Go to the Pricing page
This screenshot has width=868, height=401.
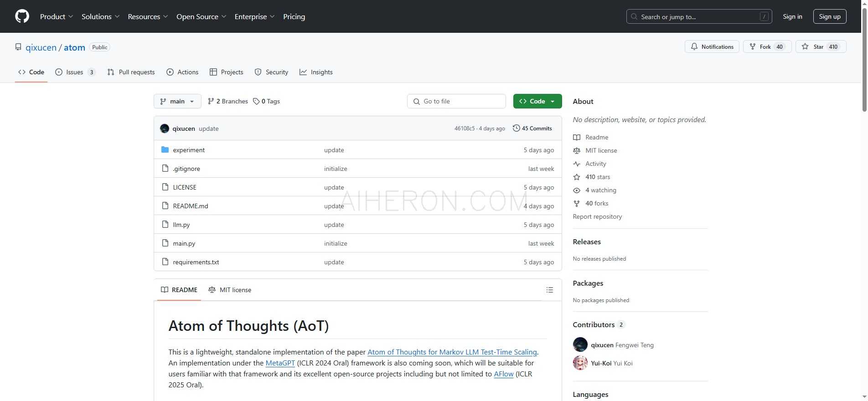tap(294, 16)
